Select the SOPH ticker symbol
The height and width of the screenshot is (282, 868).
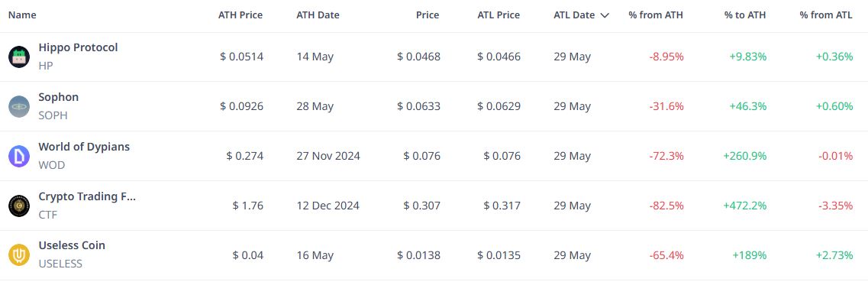click(53, 115)
